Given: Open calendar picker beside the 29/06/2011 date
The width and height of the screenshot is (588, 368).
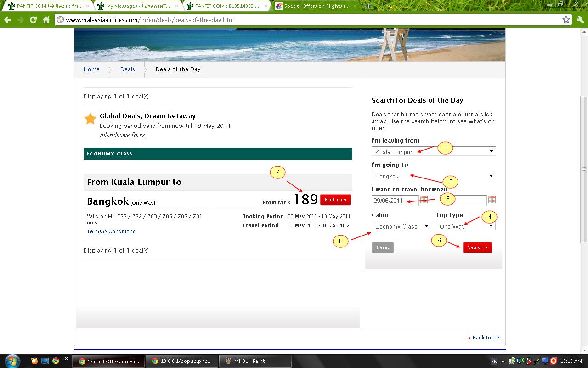Looking at the screenshot, I should point(424,200).
